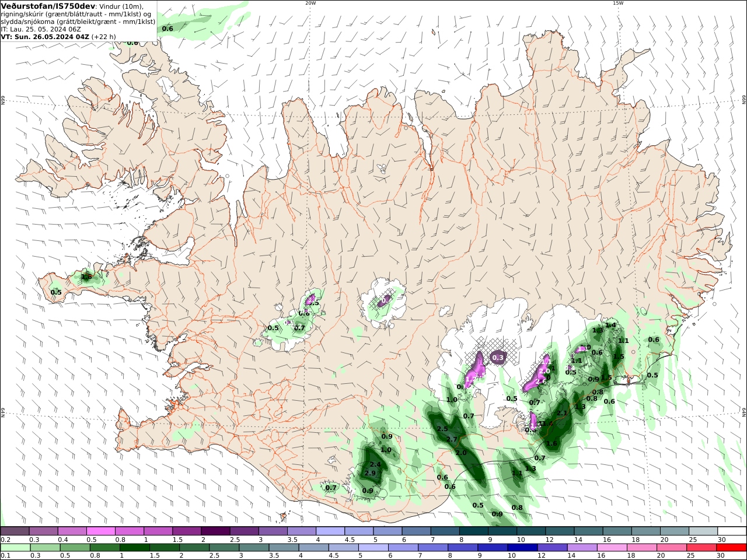Select the valid time line 'VT: Sun. 26.05.2024 04Z'
This screenshot has height=560, width=747.
(44, 37)
